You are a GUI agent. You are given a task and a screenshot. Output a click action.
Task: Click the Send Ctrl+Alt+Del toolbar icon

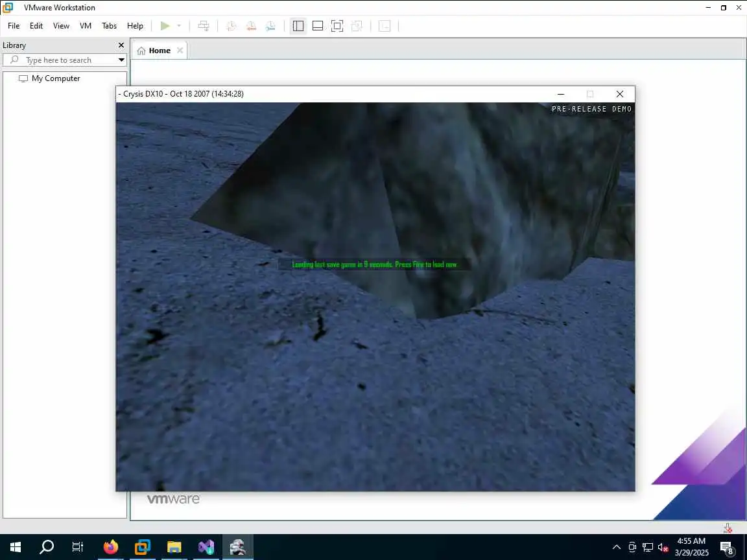coord(204,26)
